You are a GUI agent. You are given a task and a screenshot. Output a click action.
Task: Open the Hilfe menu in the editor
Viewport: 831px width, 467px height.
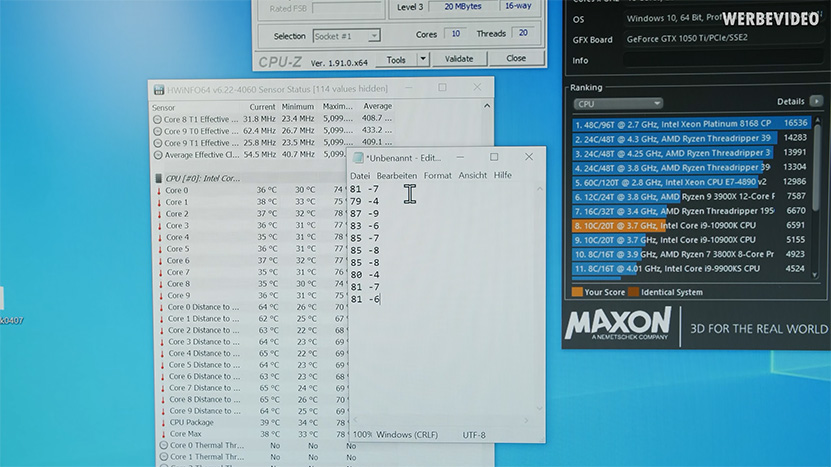tap(502, 175)
